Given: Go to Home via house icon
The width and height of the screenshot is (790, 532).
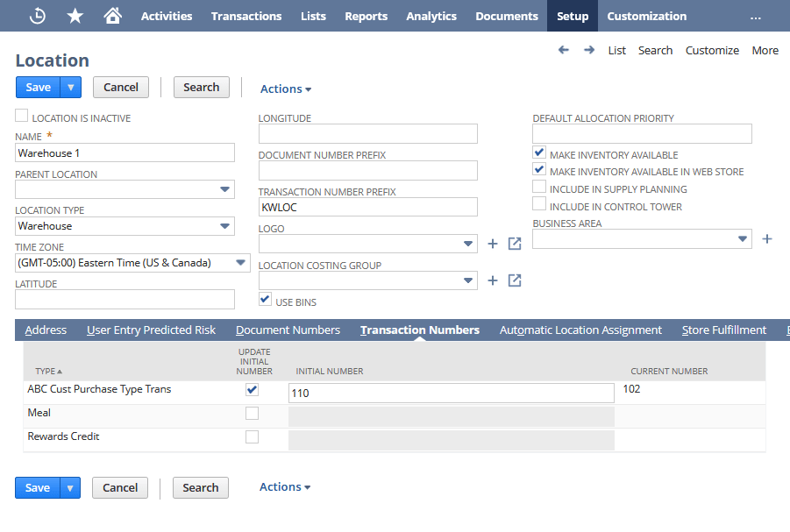Looking at the screenshot, I should tap(112, 16).
